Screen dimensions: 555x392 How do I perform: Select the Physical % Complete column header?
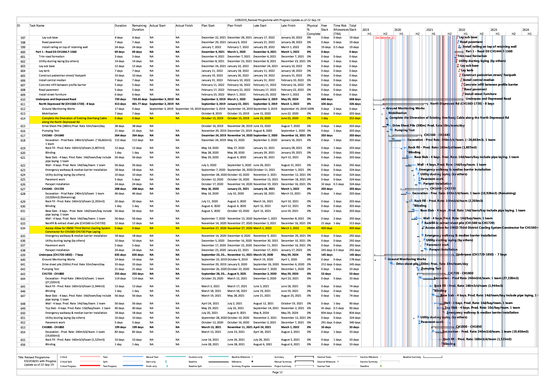(x=314, y=30)
